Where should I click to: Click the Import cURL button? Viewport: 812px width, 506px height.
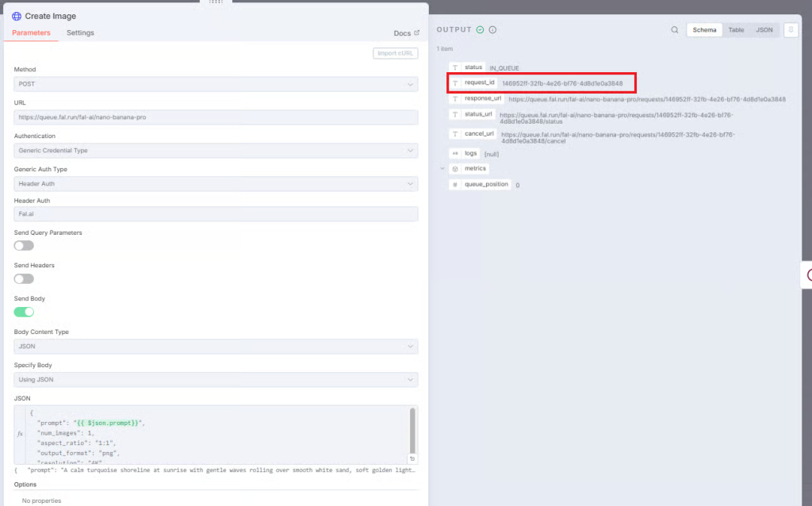tap(395, 53)
